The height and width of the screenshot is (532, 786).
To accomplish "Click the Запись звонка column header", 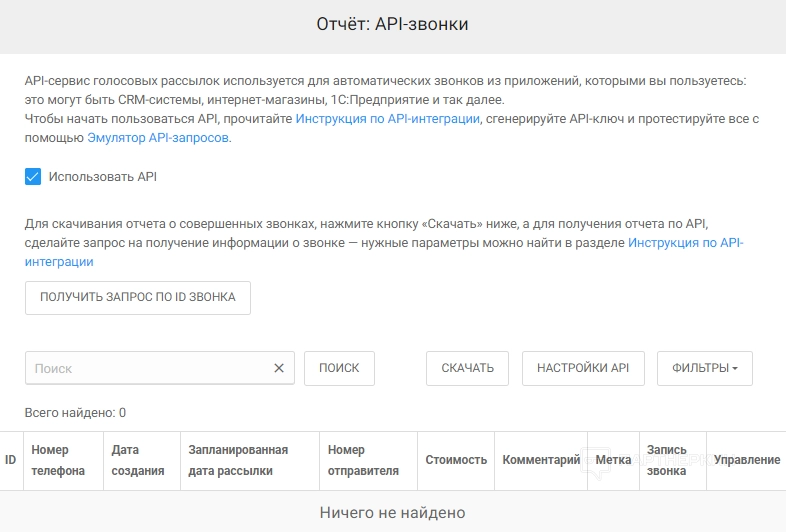I will tap(667, 460).
